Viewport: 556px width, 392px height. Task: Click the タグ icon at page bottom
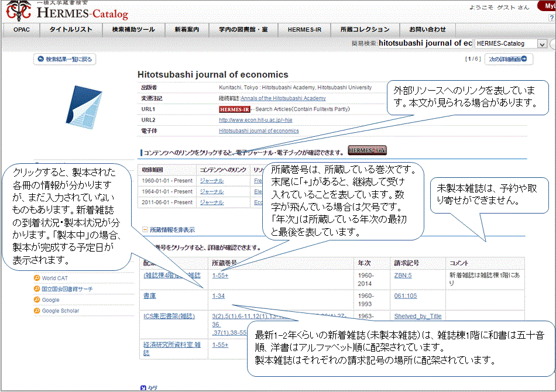pyautogui.click(x=143, y=388)
